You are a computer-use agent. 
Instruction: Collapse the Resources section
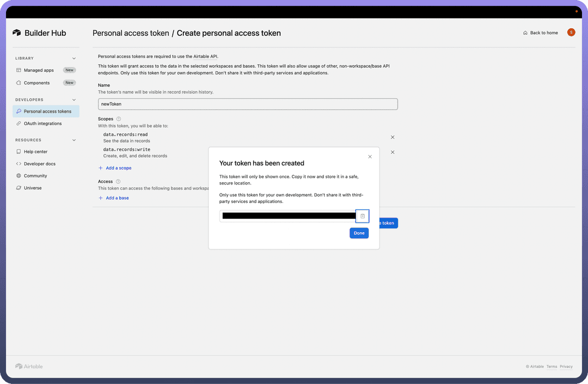click(74, 140)
